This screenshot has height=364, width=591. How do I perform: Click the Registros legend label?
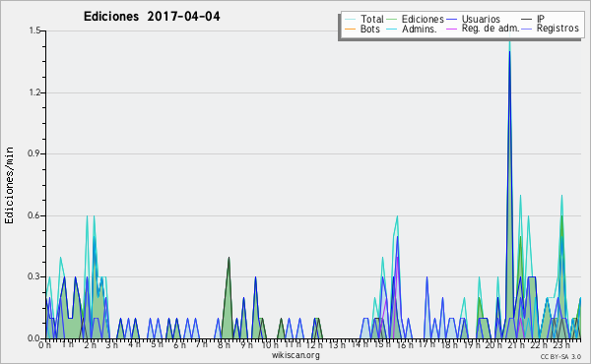pyautogui.click(x=558, y=29)
